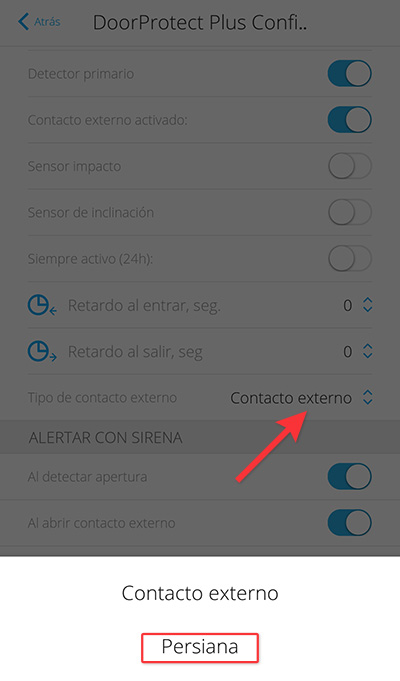Enable Siempre activo (24h) switch
400x681 pixels.
point(350,258)
